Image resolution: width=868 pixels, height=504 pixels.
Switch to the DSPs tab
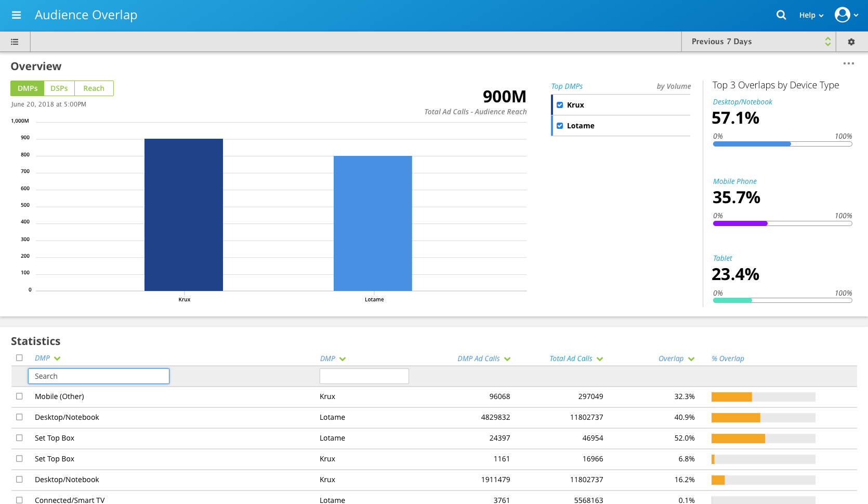59,88
